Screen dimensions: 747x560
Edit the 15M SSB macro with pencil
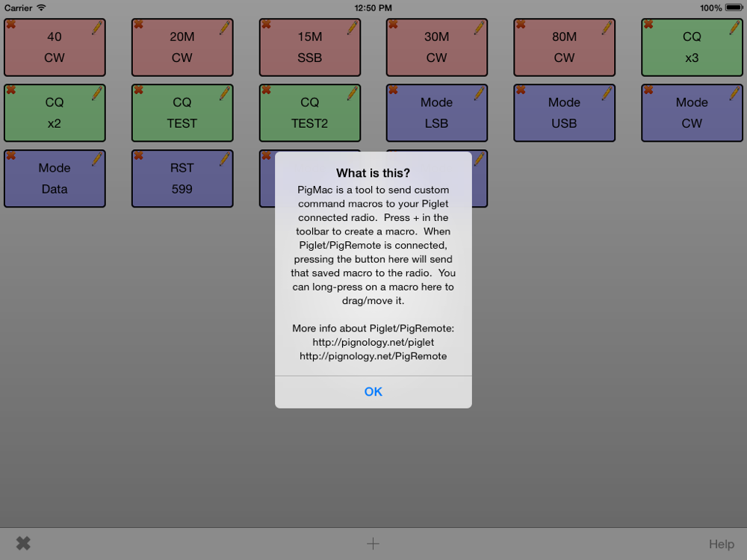click(x=353, y=27)
